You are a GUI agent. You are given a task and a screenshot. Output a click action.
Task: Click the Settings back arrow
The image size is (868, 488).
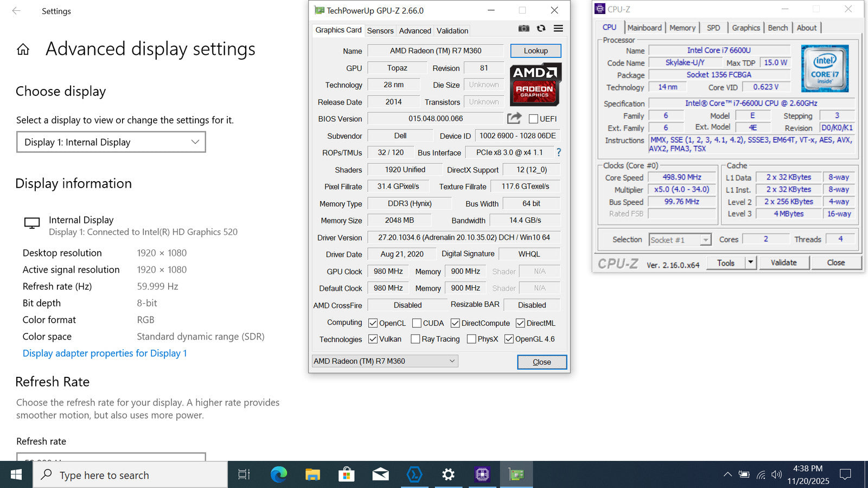pos(16,11)
